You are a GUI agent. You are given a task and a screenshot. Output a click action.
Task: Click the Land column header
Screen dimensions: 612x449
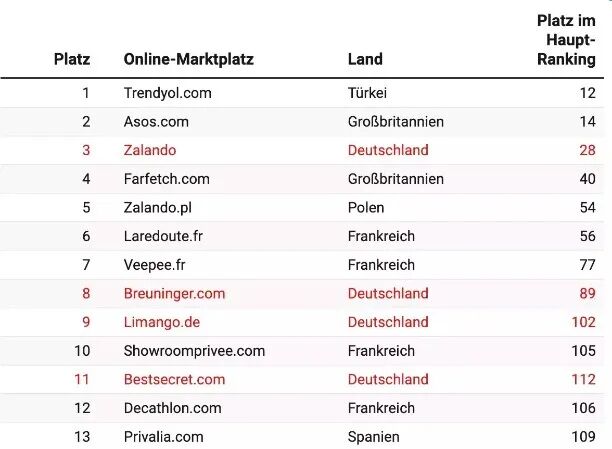pos(365,59)
